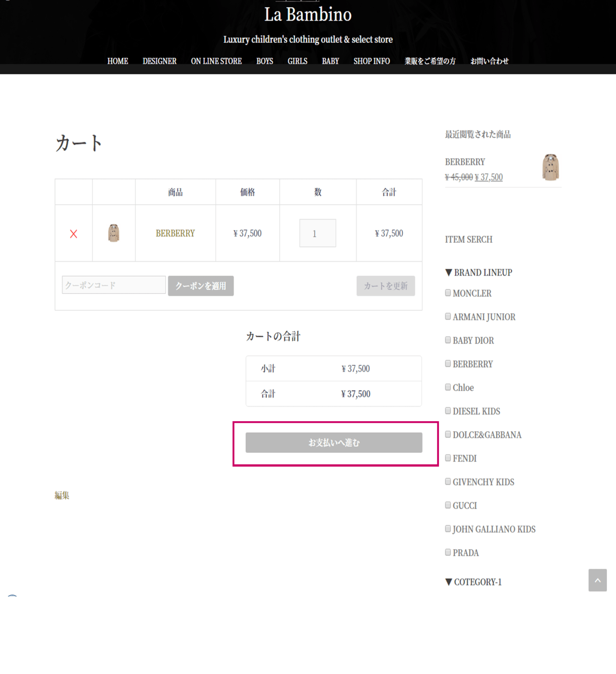Open BOYS menu item

(265, 61)
